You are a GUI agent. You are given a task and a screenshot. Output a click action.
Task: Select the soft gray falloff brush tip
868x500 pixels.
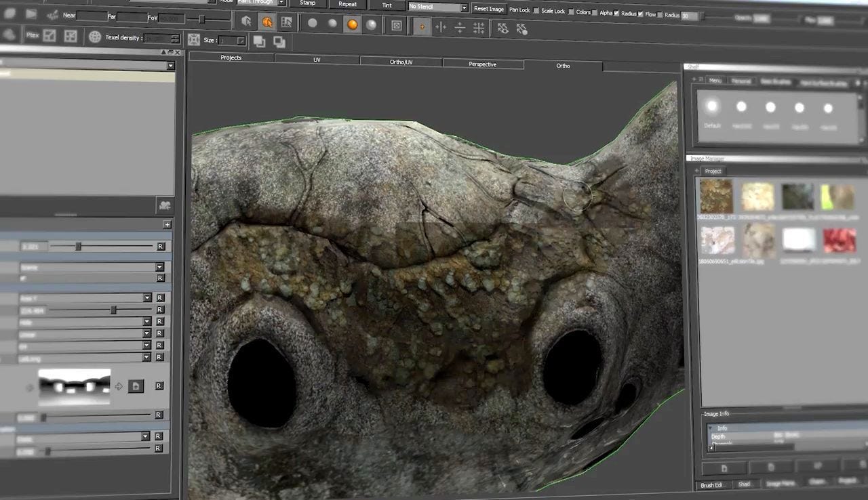332,22
